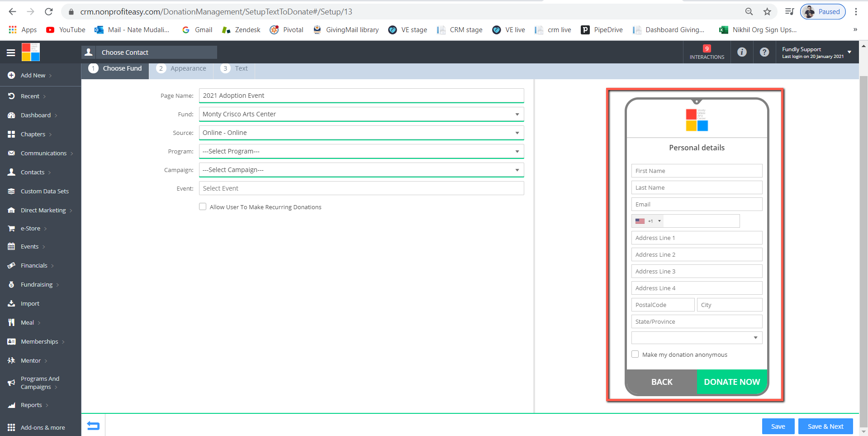Open the phone country code dropdown
The image size is (868, 436).
tap(648, 221)
